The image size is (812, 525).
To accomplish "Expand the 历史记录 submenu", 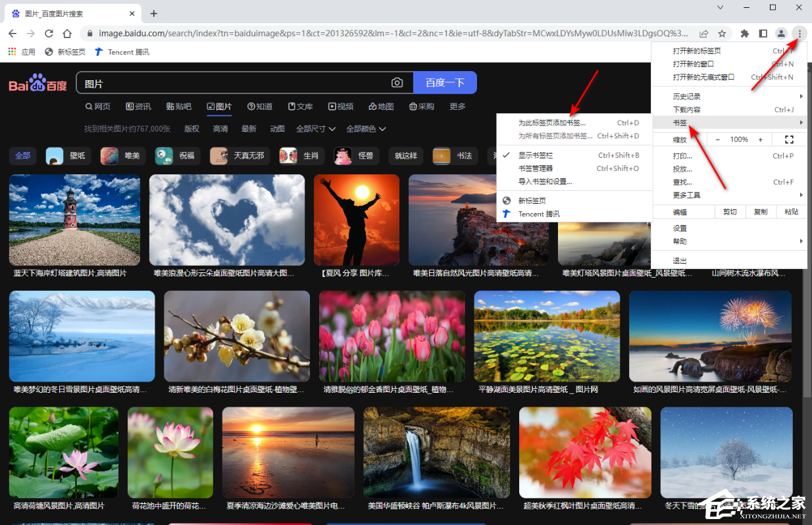I will pyautogui.click(x=729, y=97).
